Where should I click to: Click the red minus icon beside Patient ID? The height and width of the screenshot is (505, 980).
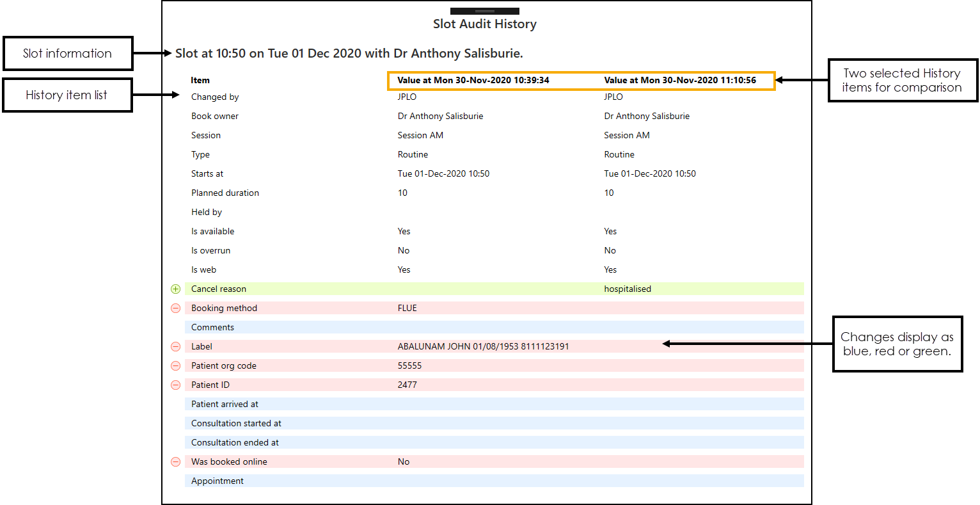click(175, 385)
